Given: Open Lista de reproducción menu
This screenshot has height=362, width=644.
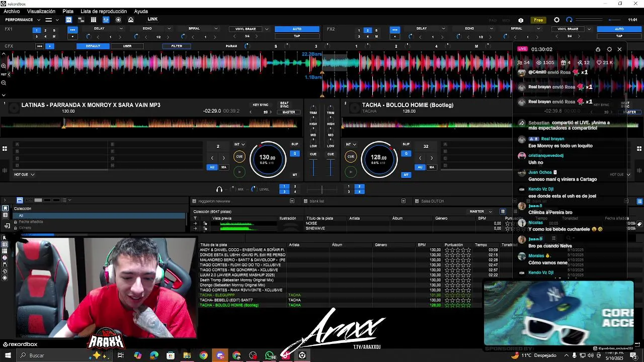Looking at the screenshot, I should click(x=104, y=11).
